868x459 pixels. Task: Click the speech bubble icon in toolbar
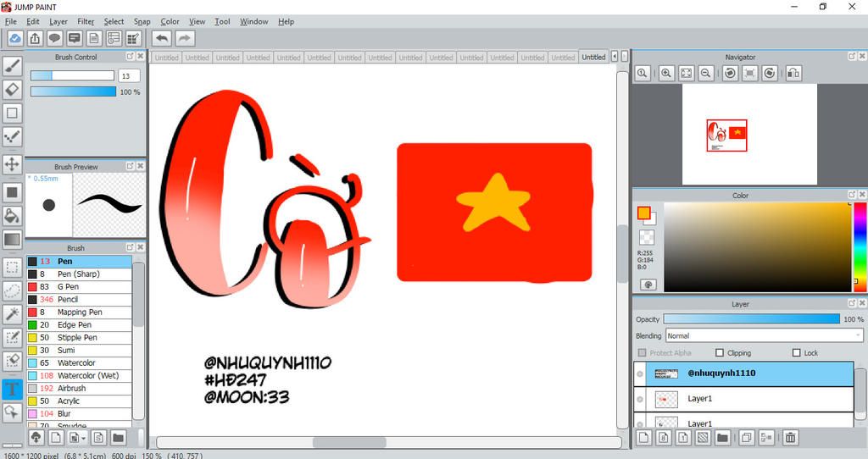point(54,38)
